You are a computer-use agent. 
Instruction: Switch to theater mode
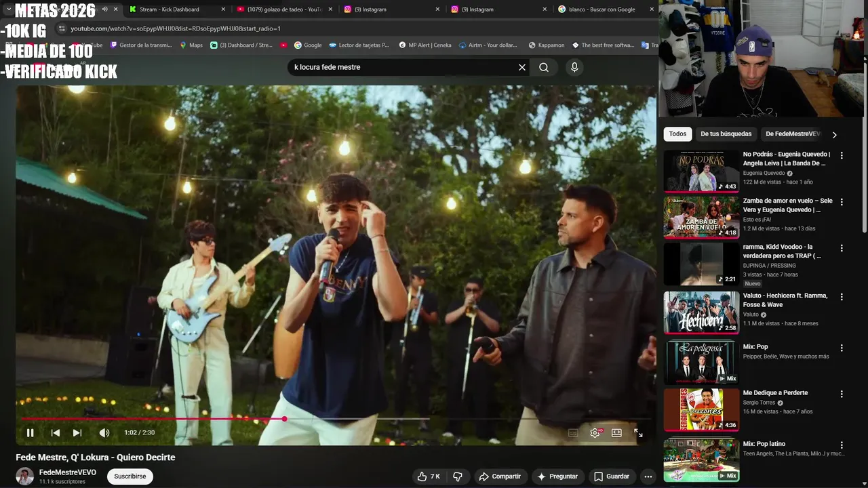coord(616,432)
